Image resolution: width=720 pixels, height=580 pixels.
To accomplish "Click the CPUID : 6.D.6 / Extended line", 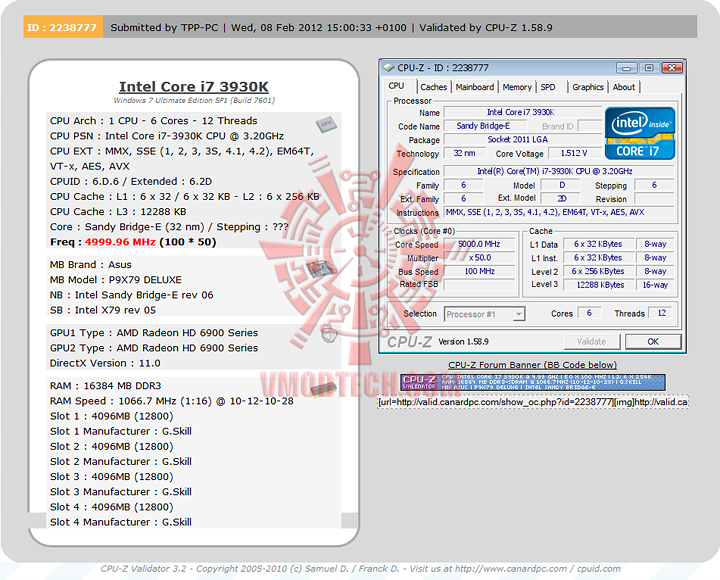I will (131, 181).
